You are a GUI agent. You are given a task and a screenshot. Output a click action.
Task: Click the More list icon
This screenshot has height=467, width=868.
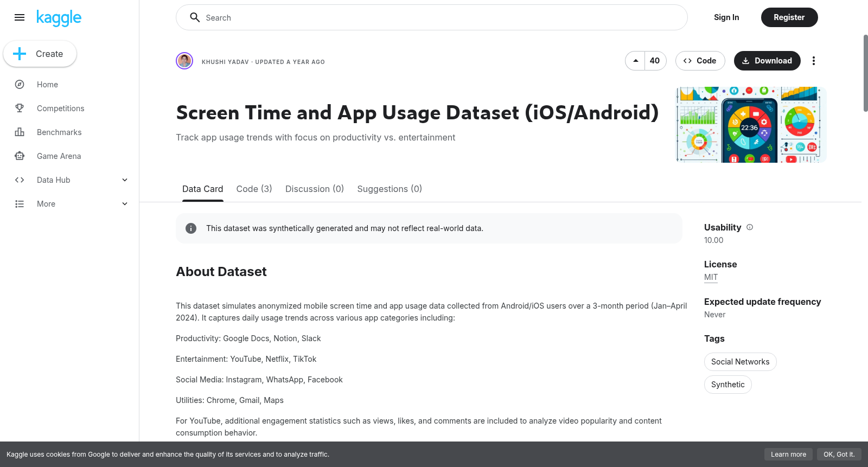coord(20,204)
